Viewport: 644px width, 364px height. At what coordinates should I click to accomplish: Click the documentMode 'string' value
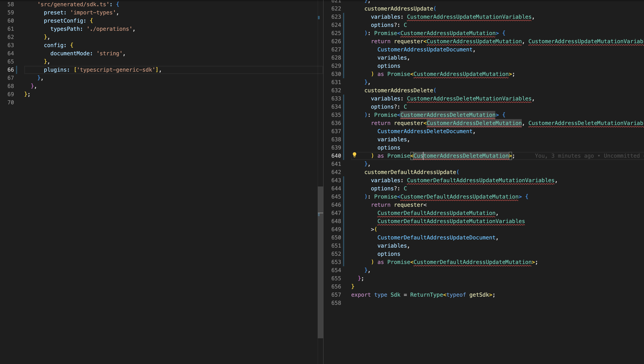coord(109,54)
